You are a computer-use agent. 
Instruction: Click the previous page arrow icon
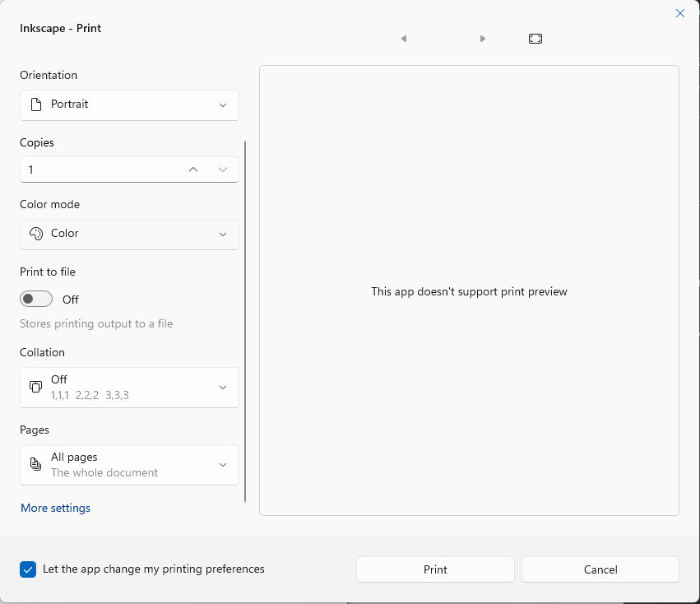(x=403, y=39)
